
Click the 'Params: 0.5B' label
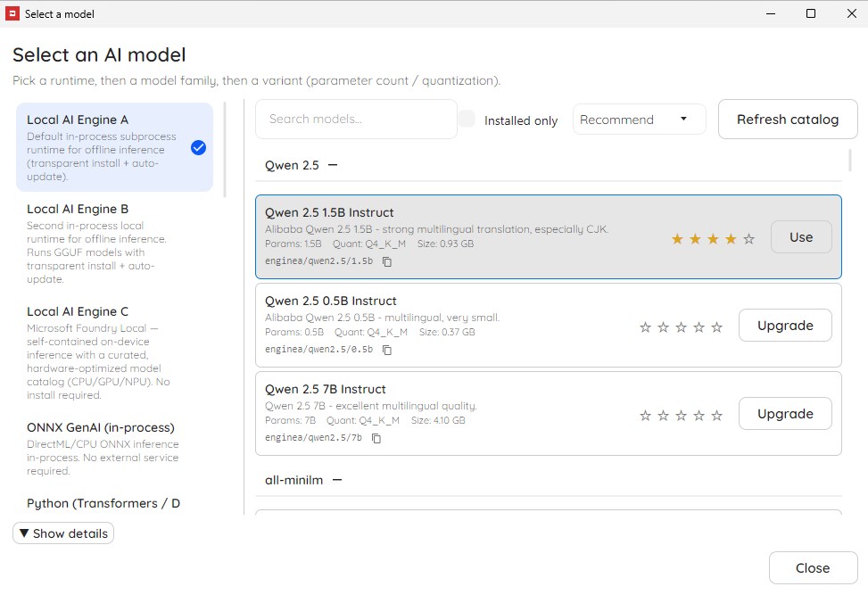tap(294, 332)
